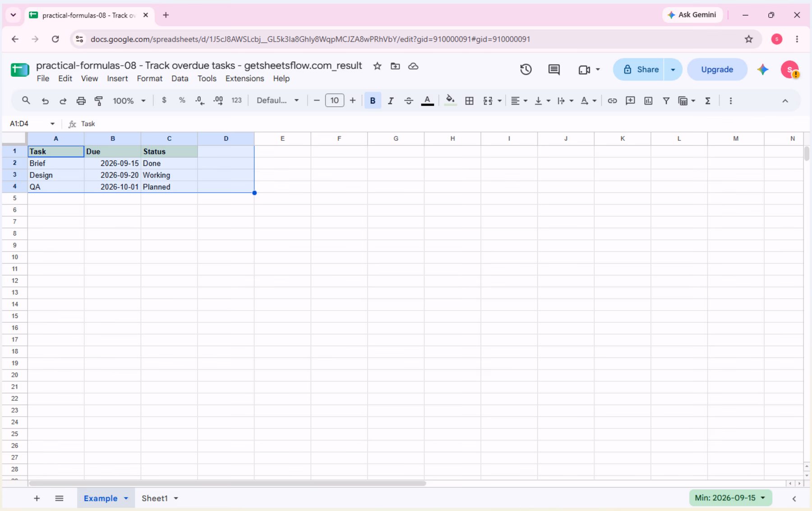
Task: Start a Meet call camera icon
Action: point(584,70)
